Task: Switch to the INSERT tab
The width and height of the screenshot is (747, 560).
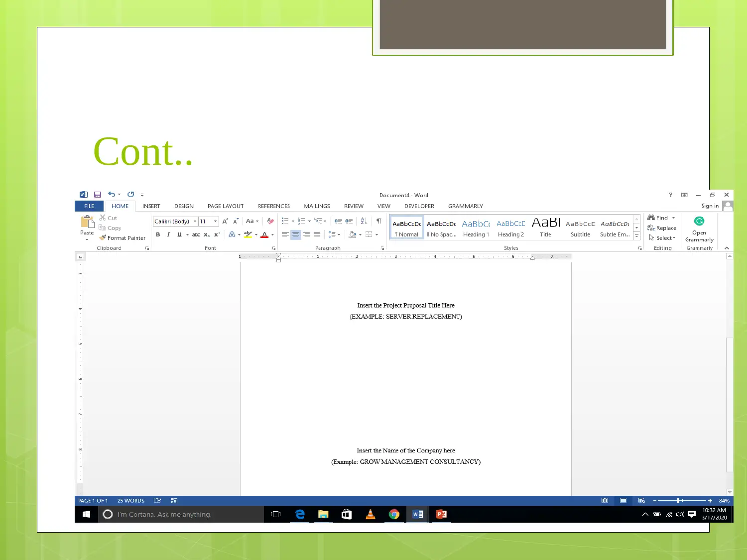Action: coord(151,206)
